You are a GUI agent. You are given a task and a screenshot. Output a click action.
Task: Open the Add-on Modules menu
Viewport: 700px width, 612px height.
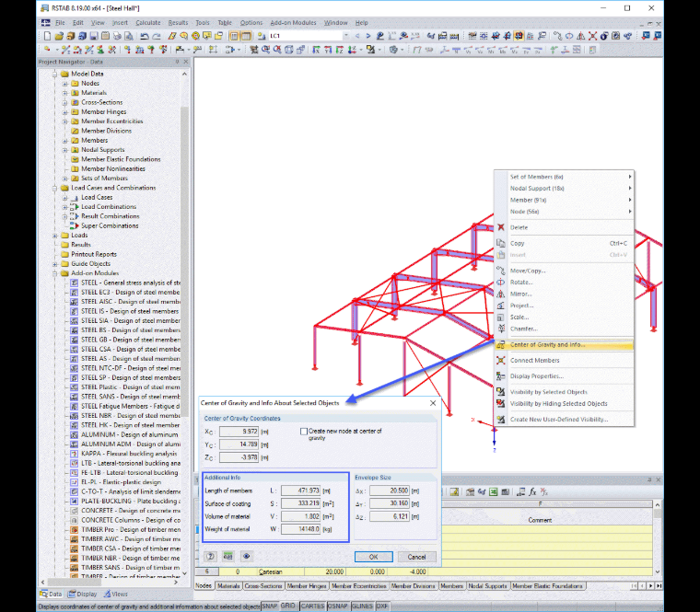(293, 23)
